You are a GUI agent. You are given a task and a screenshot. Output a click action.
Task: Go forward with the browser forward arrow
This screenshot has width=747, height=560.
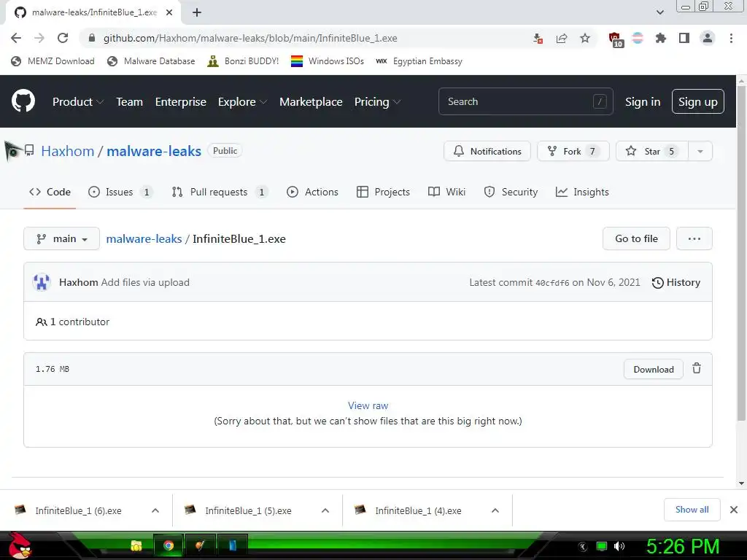(39, 38)
